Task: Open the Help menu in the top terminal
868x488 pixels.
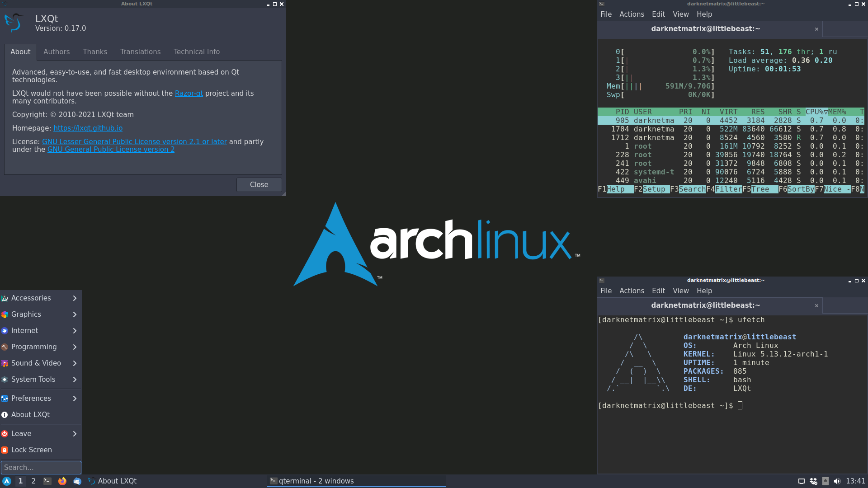Action: pyautogui.click(x=704, y=14)
